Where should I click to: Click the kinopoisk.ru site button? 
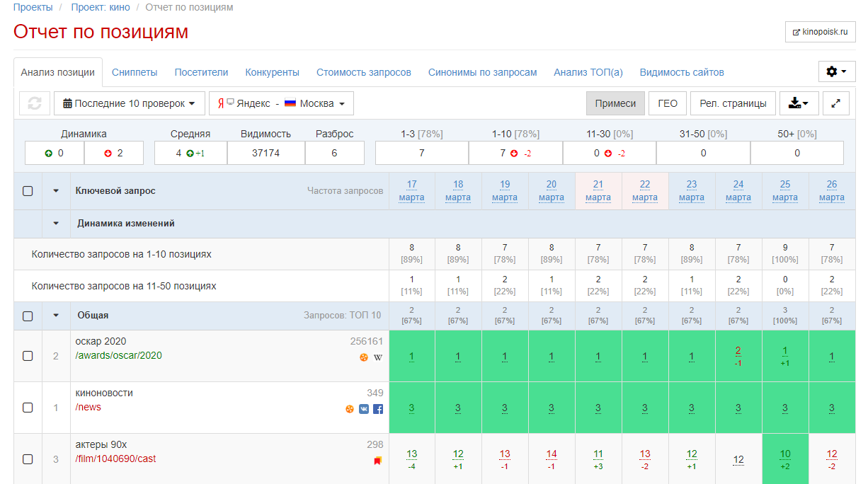point(820,32)
